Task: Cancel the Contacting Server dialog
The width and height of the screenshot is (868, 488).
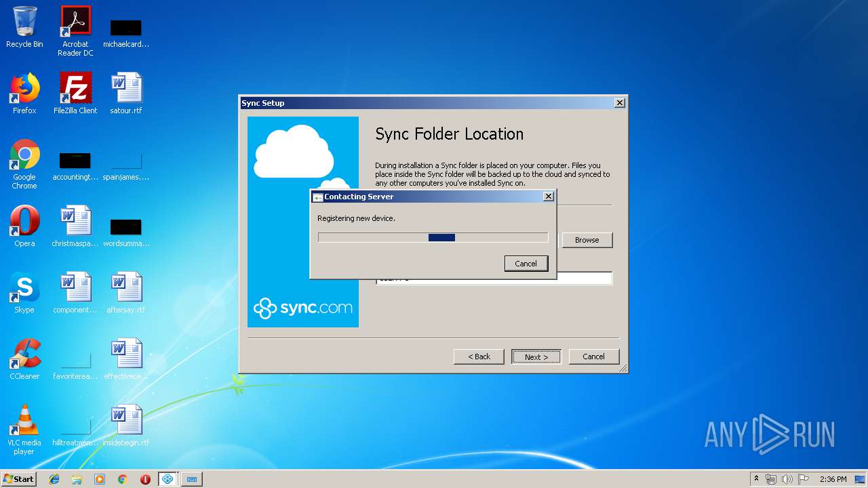Action: 526,264
